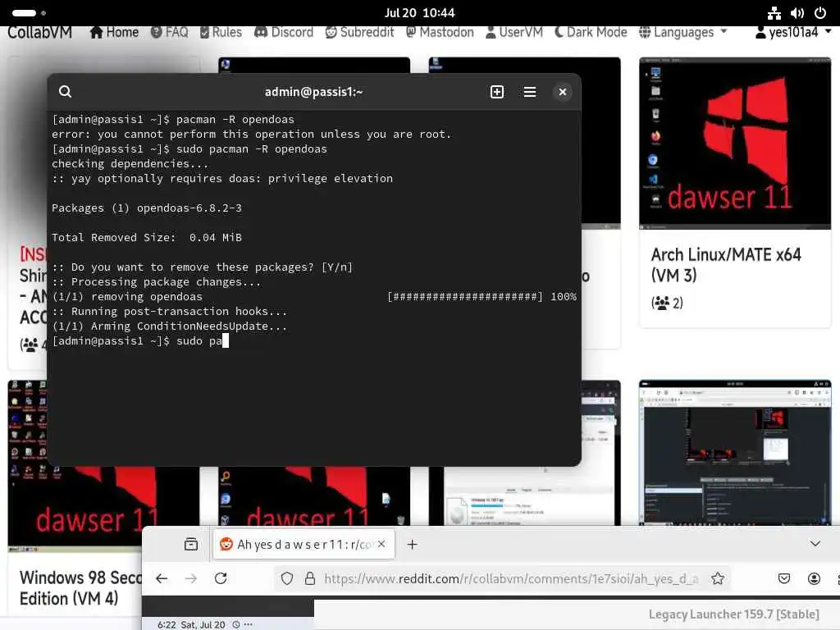Click the terminal search magnifier icon

click(x=65, y=92)
